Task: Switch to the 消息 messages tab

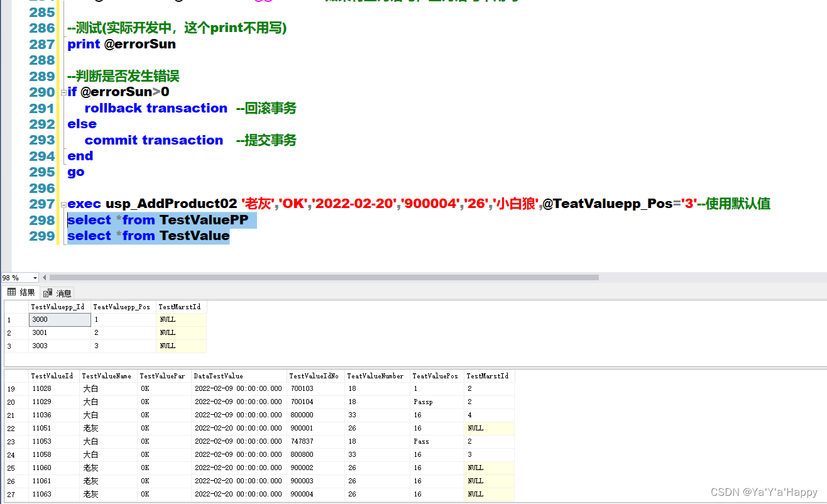Action: (58, 293)
